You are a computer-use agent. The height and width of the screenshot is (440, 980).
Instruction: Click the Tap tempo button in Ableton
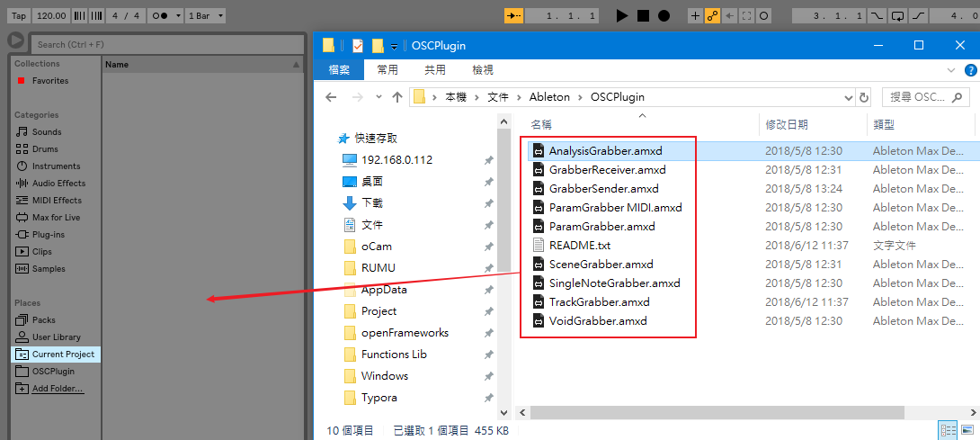click(20, 15)
